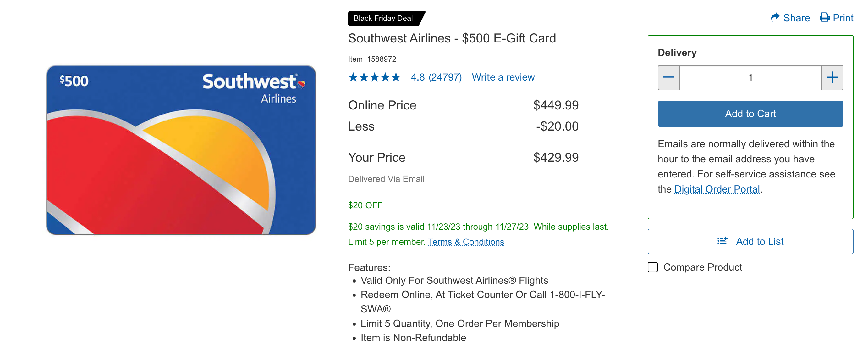
Task: Open the Digital Order Portal link
Action: click(x=717, y=189)
